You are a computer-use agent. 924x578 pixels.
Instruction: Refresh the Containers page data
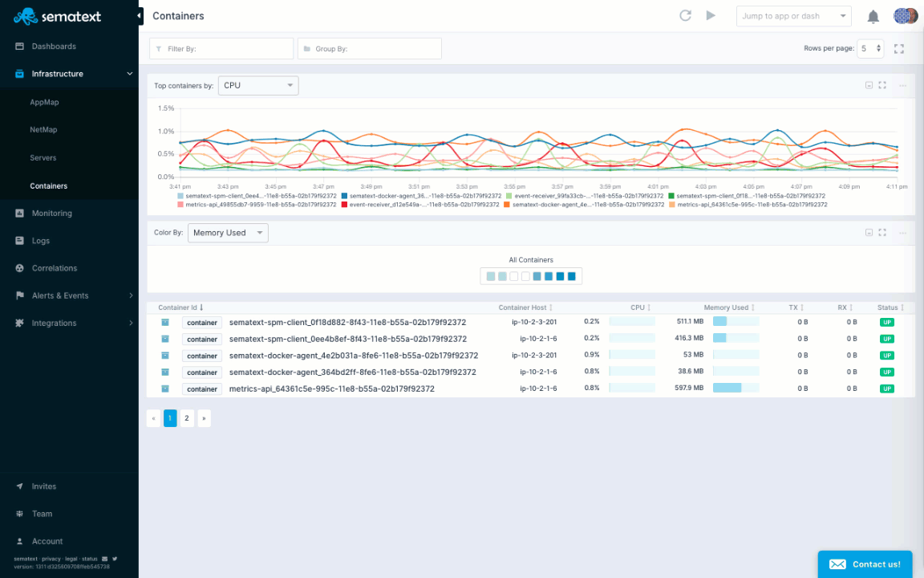[x=685, y=16]
